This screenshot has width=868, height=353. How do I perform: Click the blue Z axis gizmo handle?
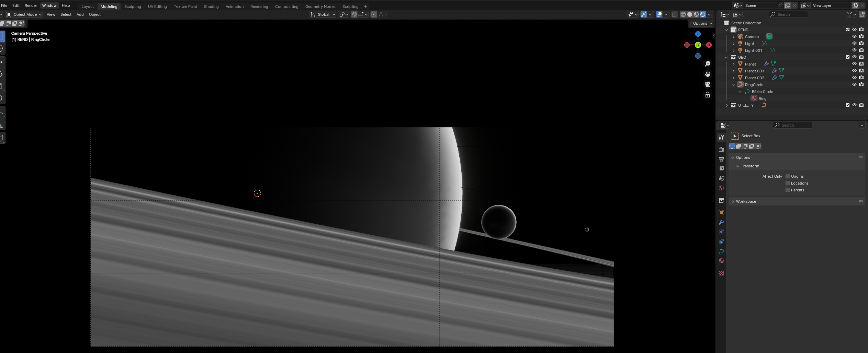[698, 34]
